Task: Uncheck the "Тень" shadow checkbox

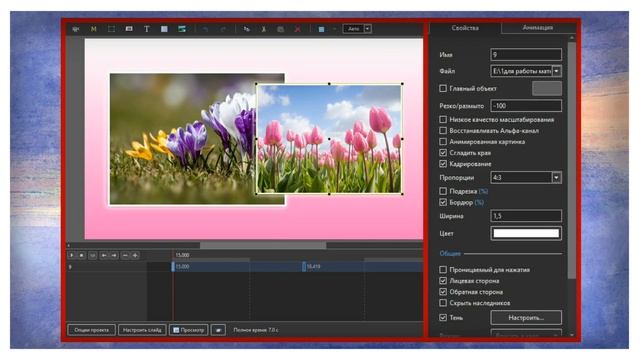Action: point(443,318)
